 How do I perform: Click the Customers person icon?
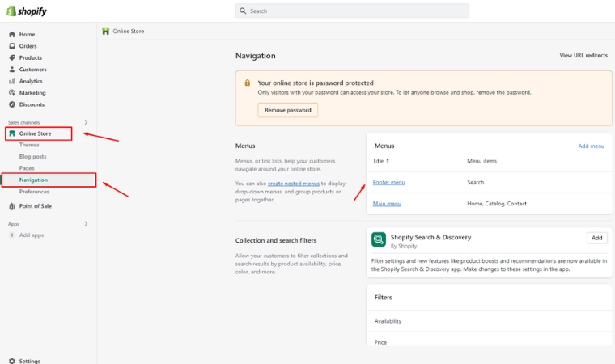click(x=12, y=70)
